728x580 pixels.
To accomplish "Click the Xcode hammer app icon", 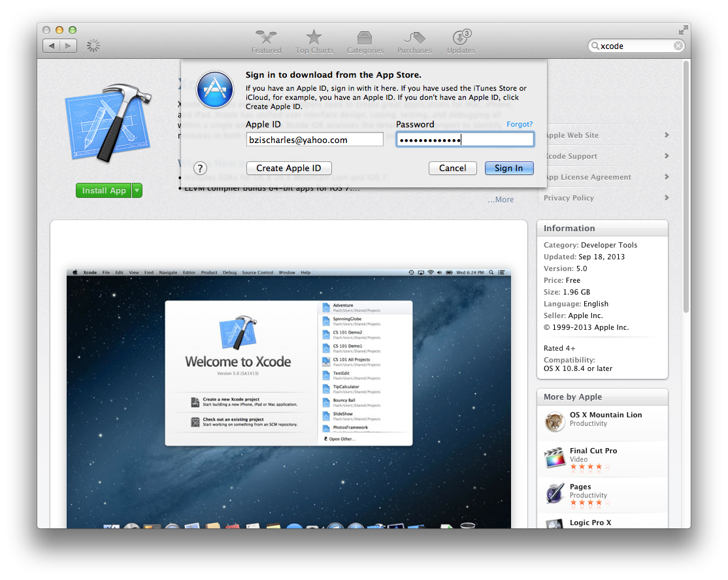I will (108, 123).
